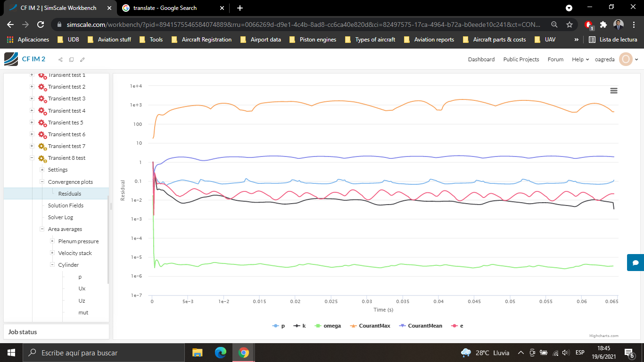Viewport: 644px width, 362px height.
Task: Show more bookmarks with the chevron button
Action: click(x=576, y=40)
